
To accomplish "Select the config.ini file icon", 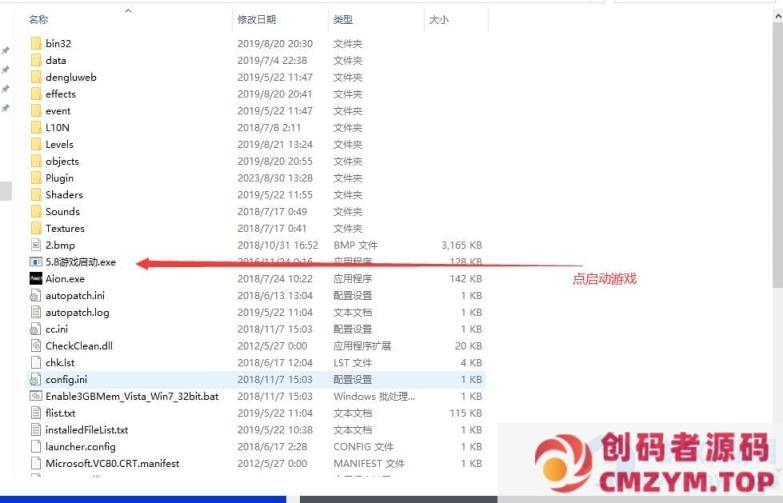I will (x=36, y=380).
